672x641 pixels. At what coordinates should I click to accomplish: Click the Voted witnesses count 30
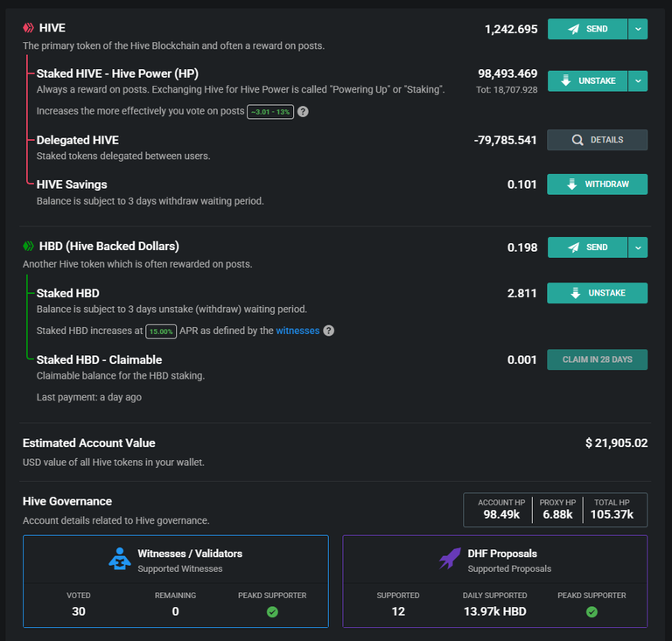79,611
